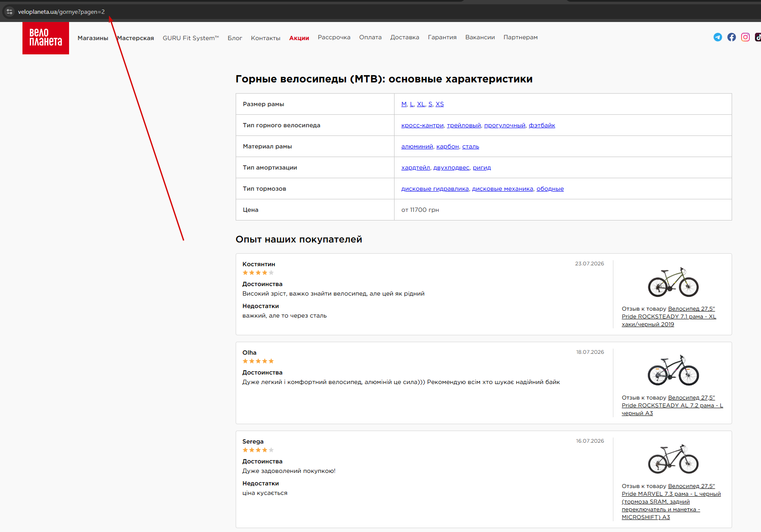Click the Велопланета red logo
This screenshot has width=761, height=532.
tap(46, 38)
